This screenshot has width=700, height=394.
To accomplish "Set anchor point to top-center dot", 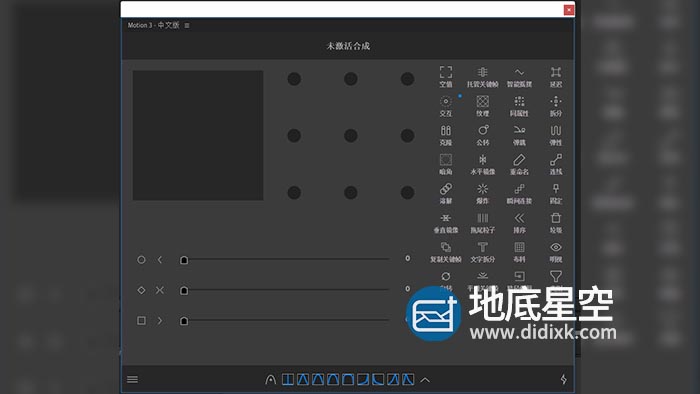I will click(350, 79).
